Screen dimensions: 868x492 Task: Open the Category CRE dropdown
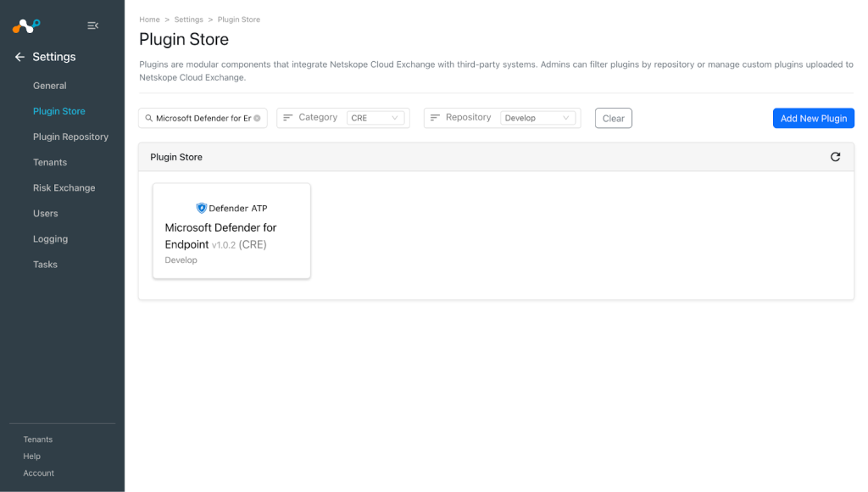376,118
